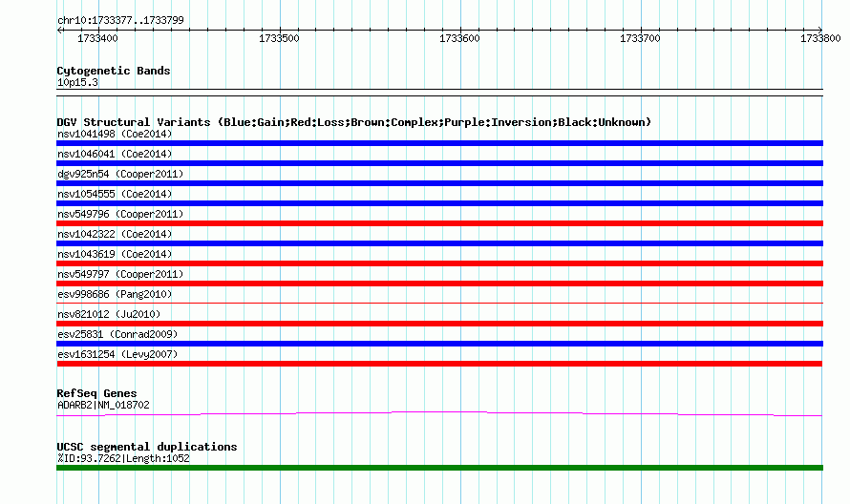Click the blue bar under nsv1054555

point(439,203)
